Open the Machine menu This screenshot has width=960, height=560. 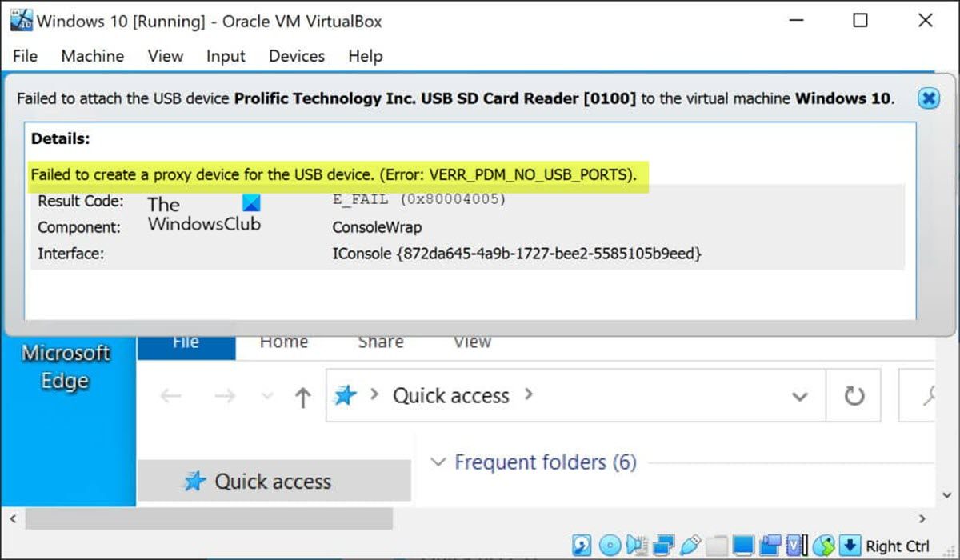(93, 56)
